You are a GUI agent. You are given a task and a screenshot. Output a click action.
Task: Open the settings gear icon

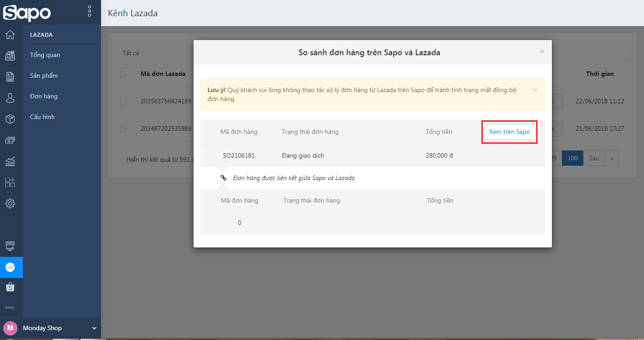click(10, 203)
